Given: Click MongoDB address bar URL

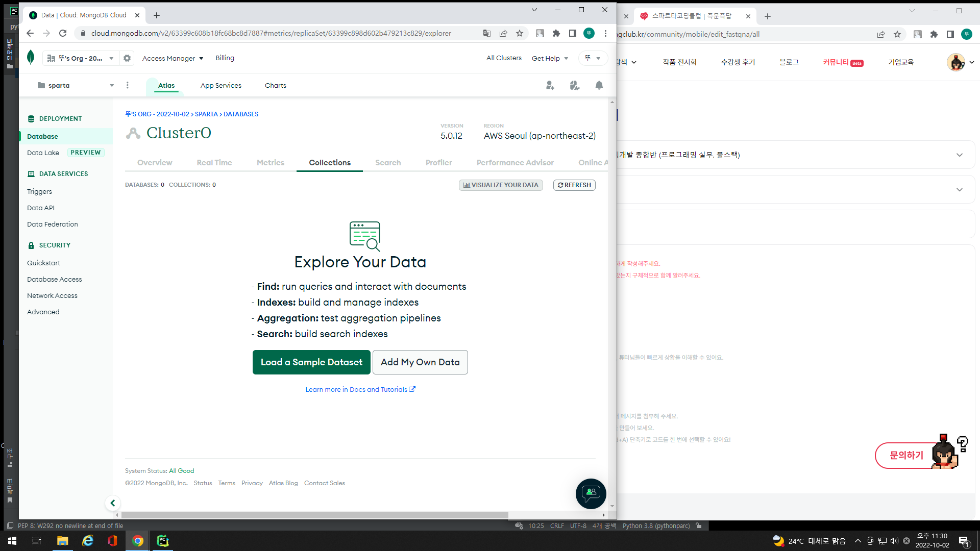Looking at the screenshot, I should [271, 33].
